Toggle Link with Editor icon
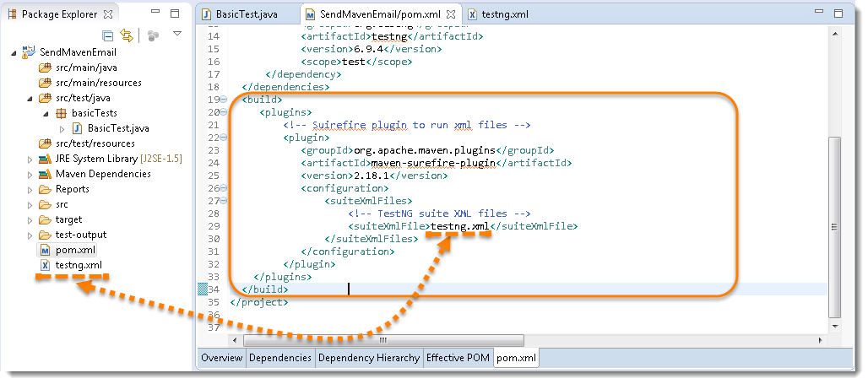The height and width of the screenshot is (384, 868). (127, 35)
